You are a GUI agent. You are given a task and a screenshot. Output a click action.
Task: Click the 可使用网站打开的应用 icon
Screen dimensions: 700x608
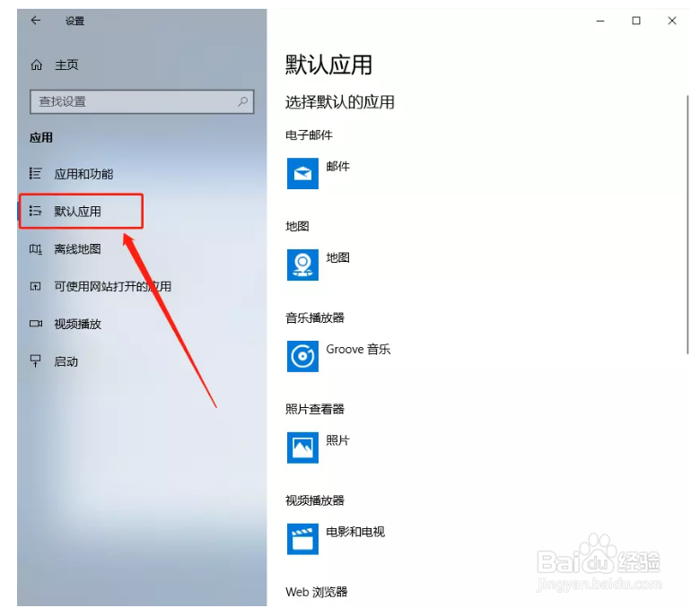[35, 286]
